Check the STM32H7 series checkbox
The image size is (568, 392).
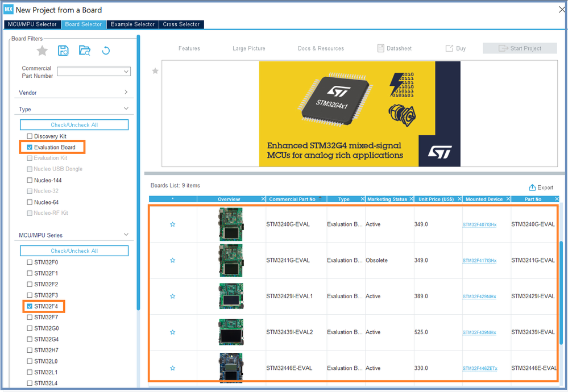pos(30,351)
